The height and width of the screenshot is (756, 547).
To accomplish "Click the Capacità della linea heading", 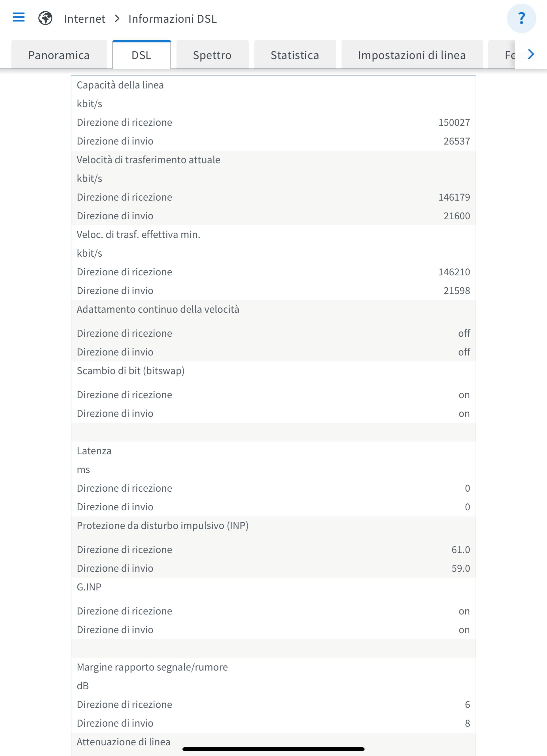I will (120, 85).
